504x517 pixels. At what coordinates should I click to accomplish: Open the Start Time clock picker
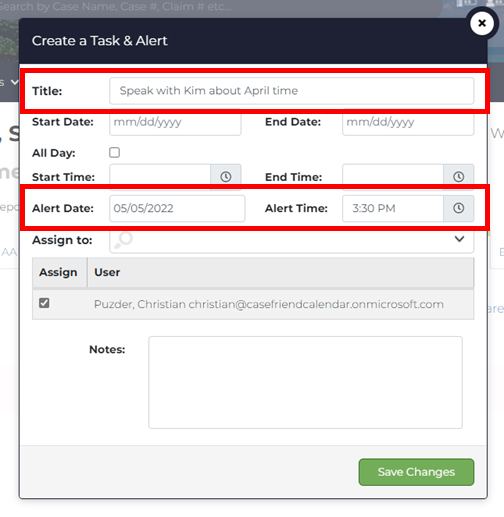point(226,177)
